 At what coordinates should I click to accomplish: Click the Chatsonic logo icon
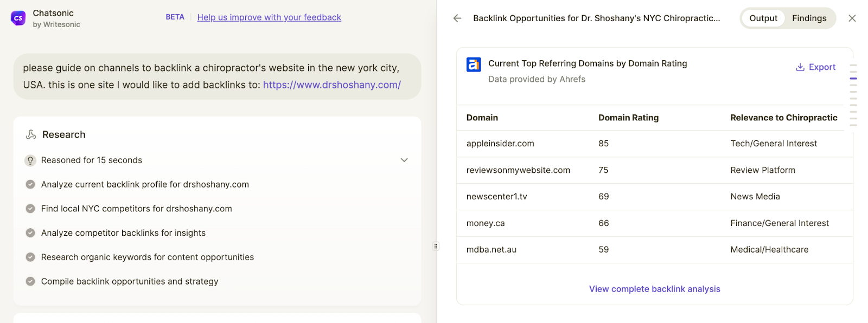[18, 18]
